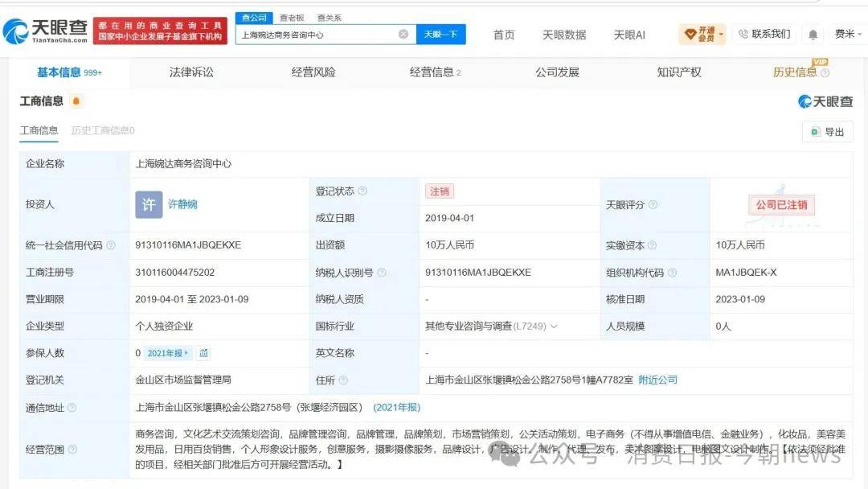
Task: Click the red 国家中小企业发展子基金 banner
Action: (160, 31)
